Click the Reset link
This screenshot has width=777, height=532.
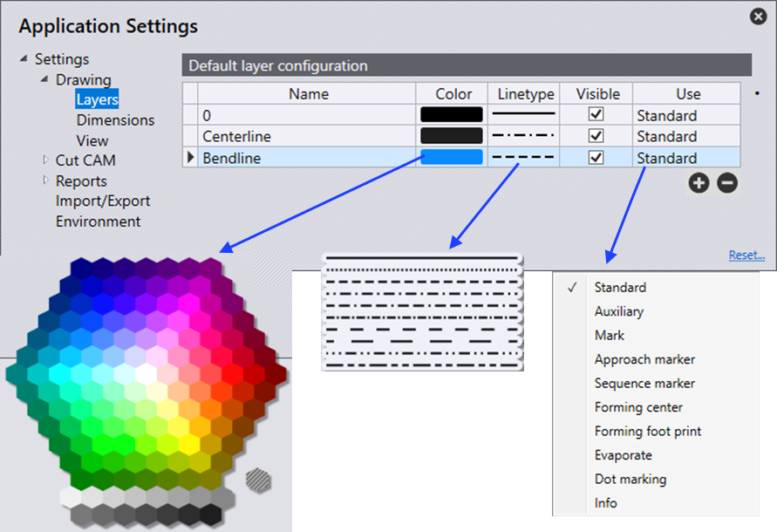pyautogui.click(x=746, y=256)
